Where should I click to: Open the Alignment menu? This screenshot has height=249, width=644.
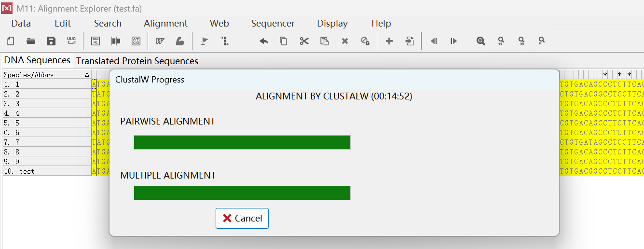[x=165, y=23]
